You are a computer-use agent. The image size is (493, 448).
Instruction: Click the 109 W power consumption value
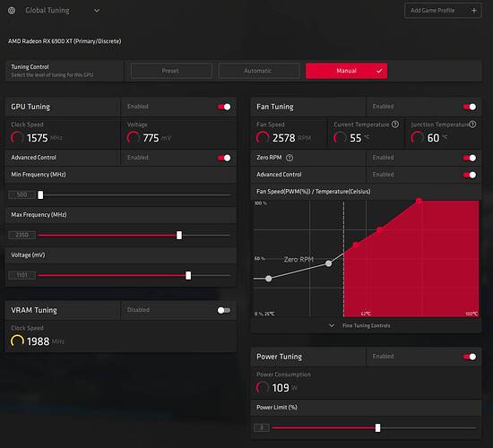click(x=281, y=388)
